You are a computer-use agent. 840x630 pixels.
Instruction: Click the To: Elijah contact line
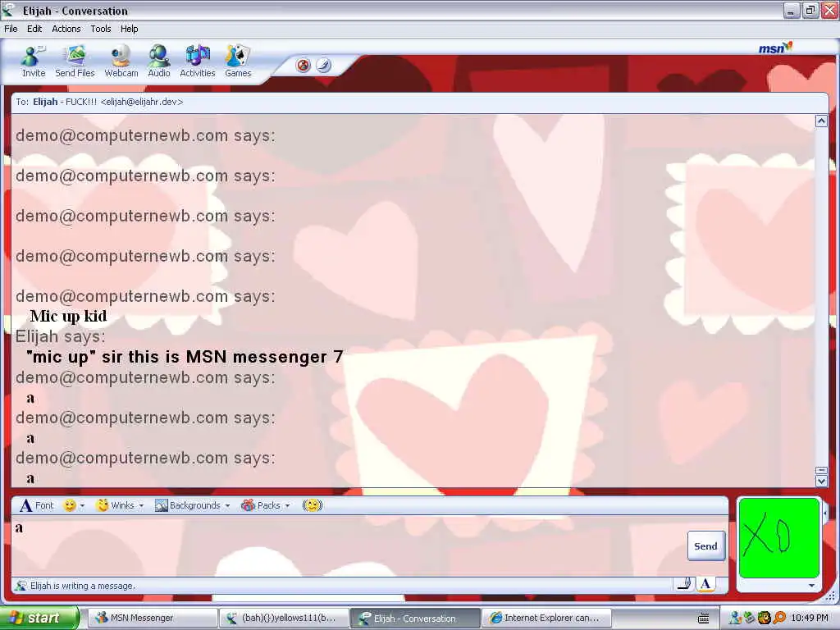(x=99, y=102)
